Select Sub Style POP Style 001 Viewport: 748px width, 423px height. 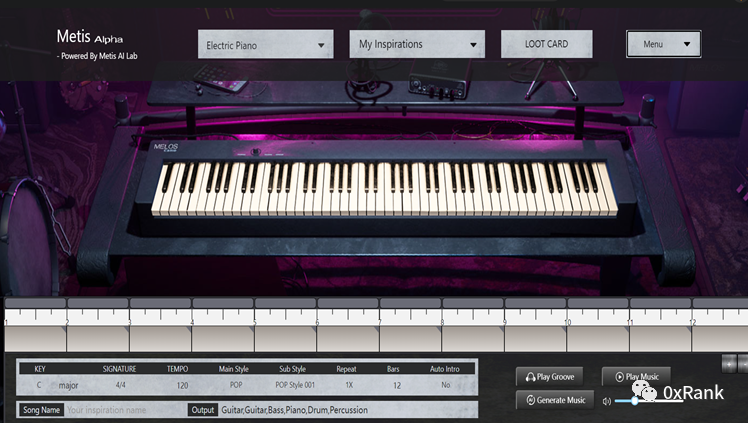click(x=295, y=385)
